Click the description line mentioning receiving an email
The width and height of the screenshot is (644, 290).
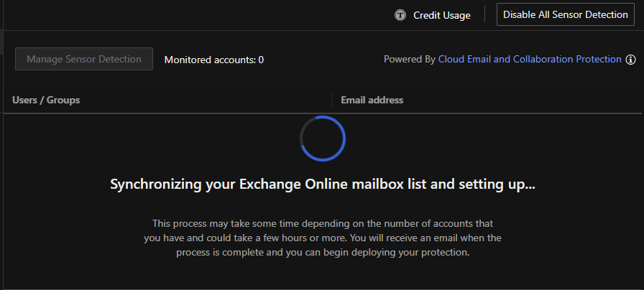pyautogui.click(x=323, y=238)
